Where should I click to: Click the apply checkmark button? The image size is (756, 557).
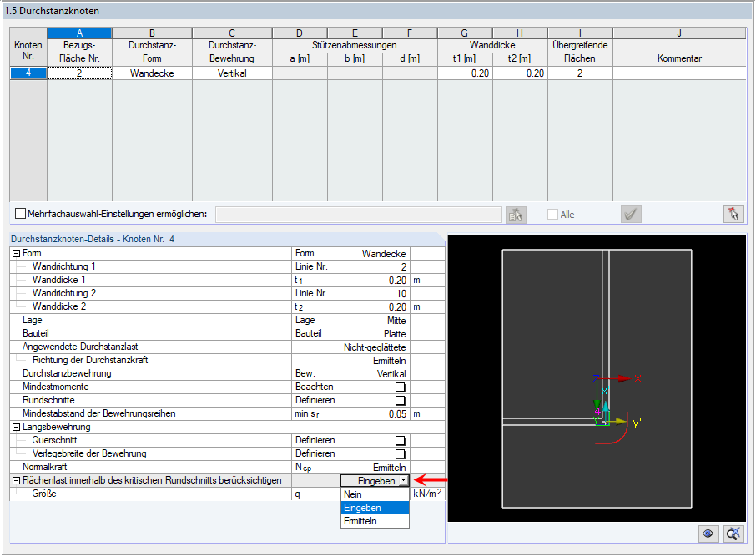click(x=631, y=215)
